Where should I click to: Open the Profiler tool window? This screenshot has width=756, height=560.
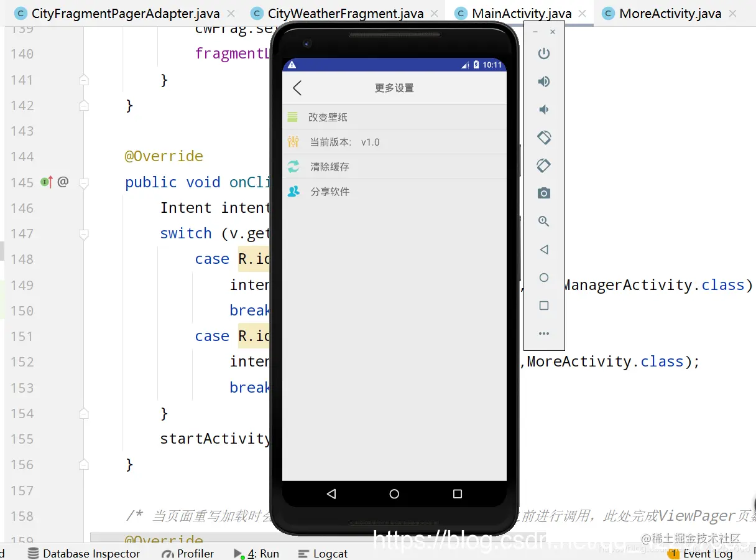(188, 553)
